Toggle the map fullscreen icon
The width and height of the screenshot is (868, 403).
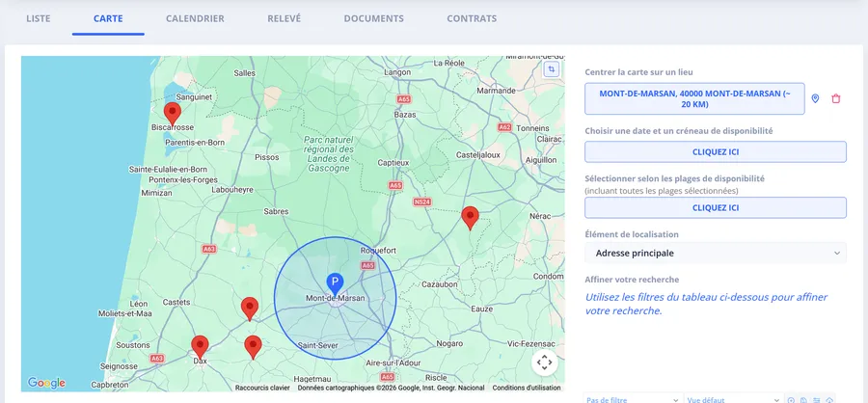pyautogui.click(x=552, y=69)
